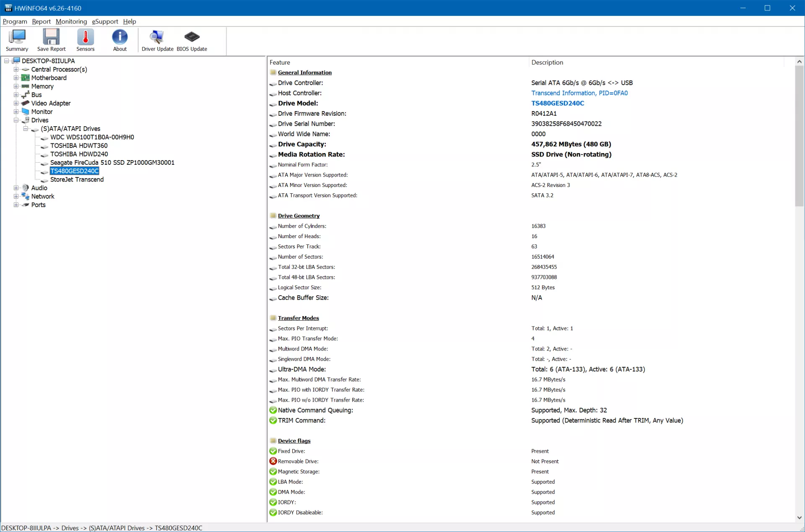Click the General Information folder icon
This screenshot has height=532, width=805.
pos(273,73)
